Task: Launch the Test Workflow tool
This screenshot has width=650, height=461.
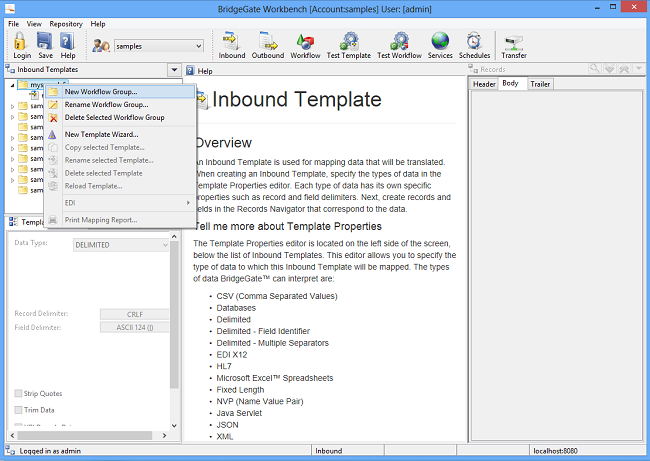Action: [x=399, y=41]
